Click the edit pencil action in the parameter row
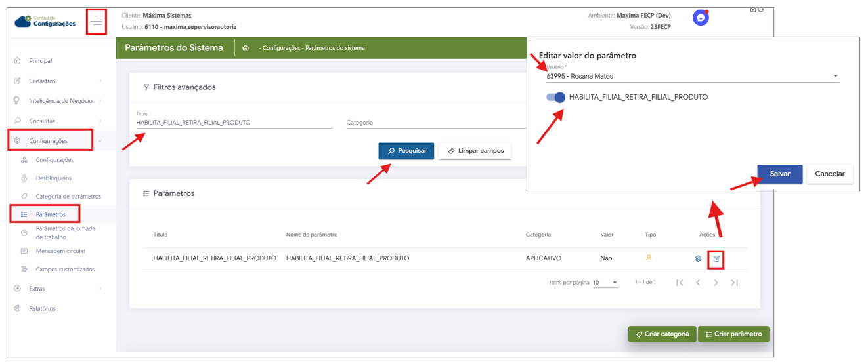This screenshot has width=868, height=362. [x=716, y=259]
